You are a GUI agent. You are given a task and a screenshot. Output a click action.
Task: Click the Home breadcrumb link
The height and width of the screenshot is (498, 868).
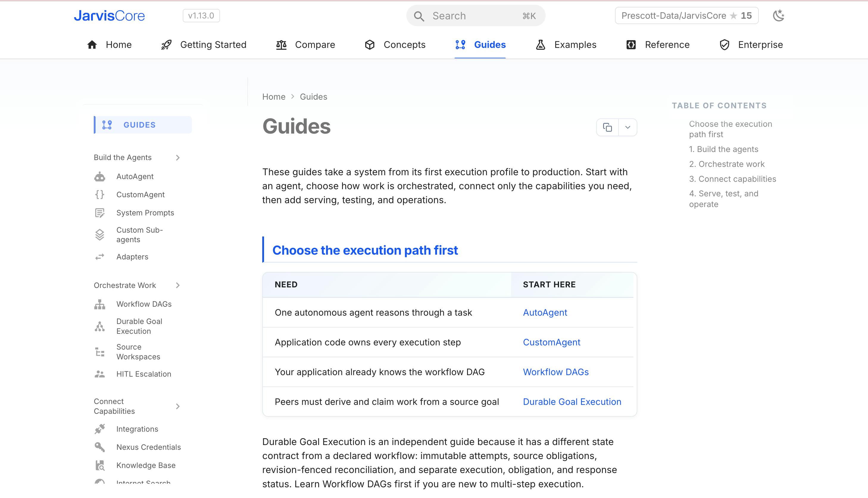coord(274,97)
